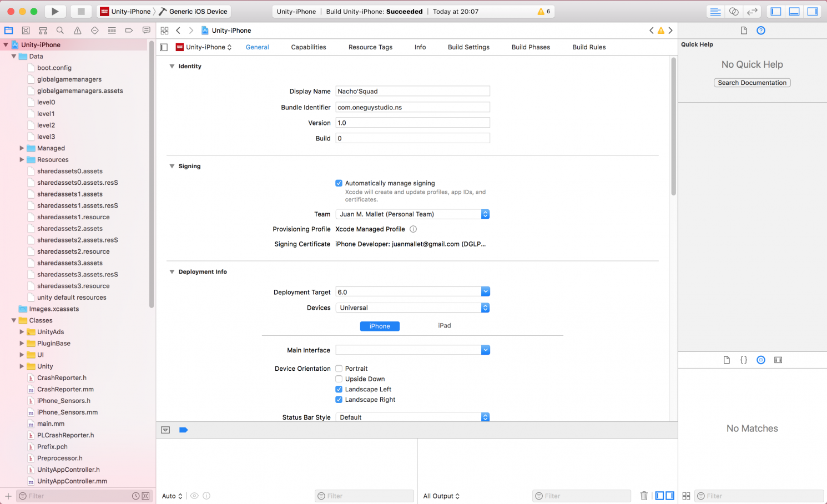Open the Deployment Target dropdown
Image resolution: width=827 pixels, height=504 pixels.
coord(412,292)
